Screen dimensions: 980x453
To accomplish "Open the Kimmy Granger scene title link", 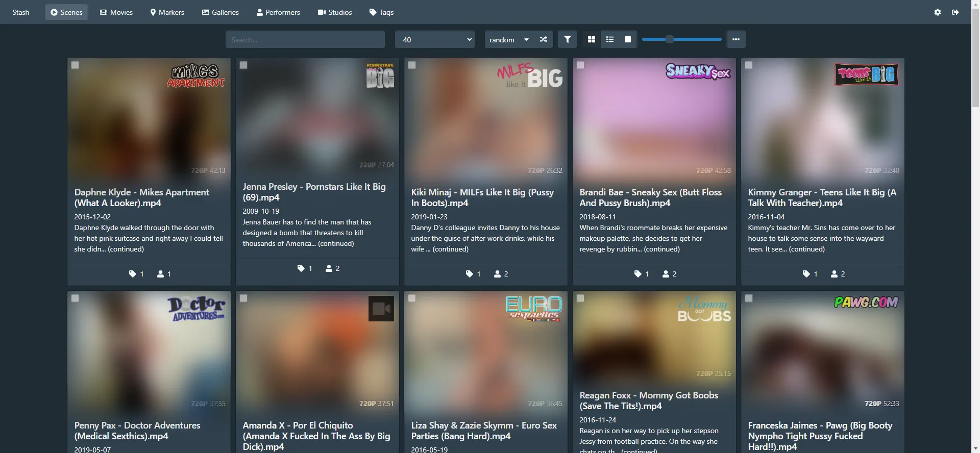I will 822,197.
